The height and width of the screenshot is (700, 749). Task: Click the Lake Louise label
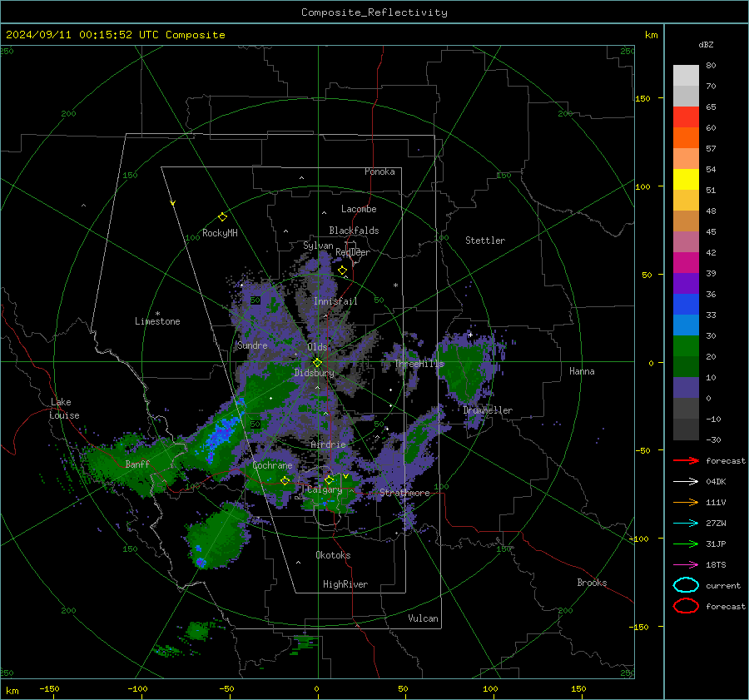point(64,409)
